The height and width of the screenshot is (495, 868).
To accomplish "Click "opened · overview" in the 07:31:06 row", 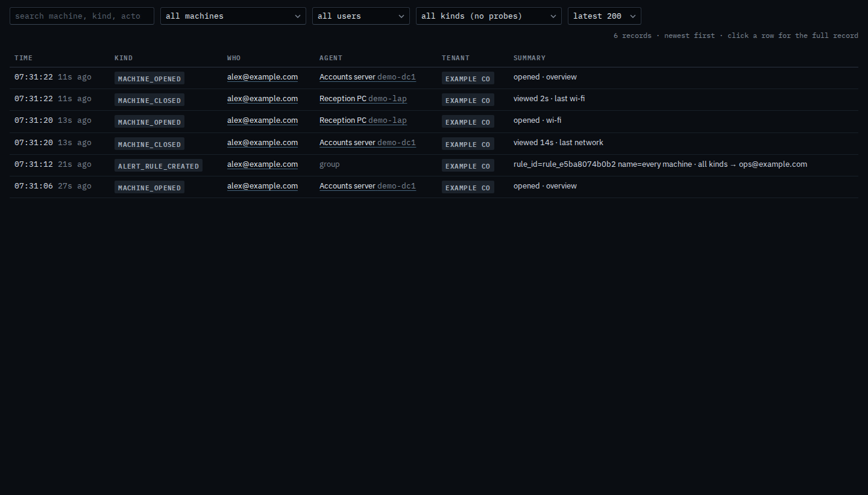I will pos(545,186).
